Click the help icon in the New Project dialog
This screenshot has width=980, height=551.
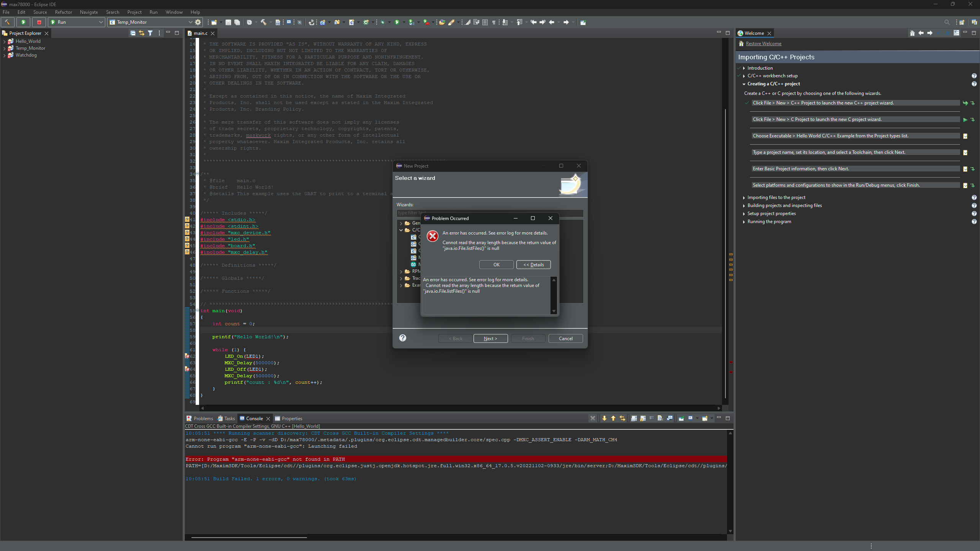click(x=402, y=338)
